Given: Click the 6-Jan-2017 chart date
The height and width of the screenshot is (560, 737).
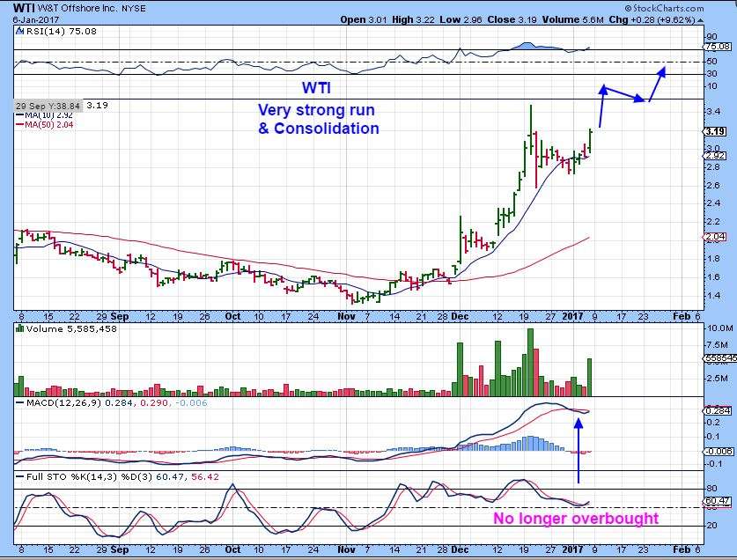Looking at the screenshot, I should coord(36,19).
